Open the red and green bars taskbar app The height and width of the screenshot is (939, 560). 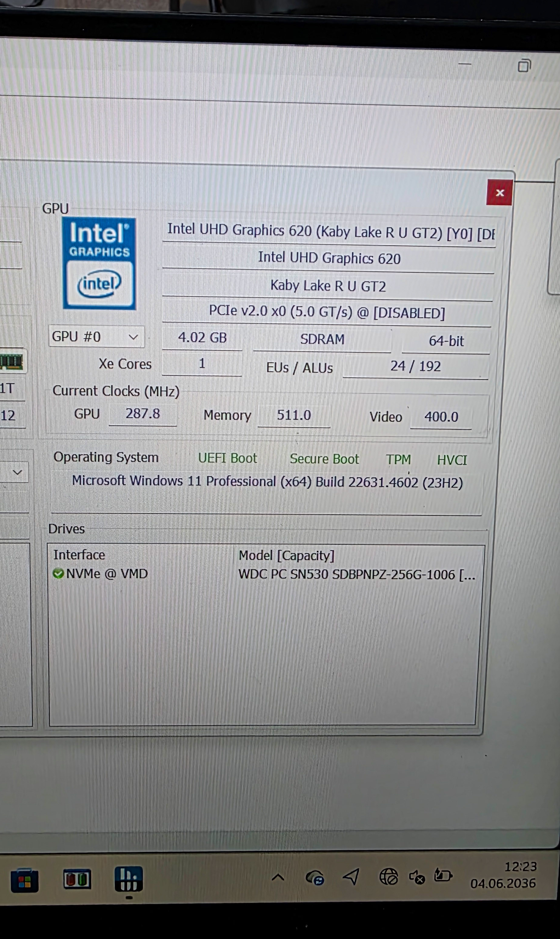click(77, 879)
